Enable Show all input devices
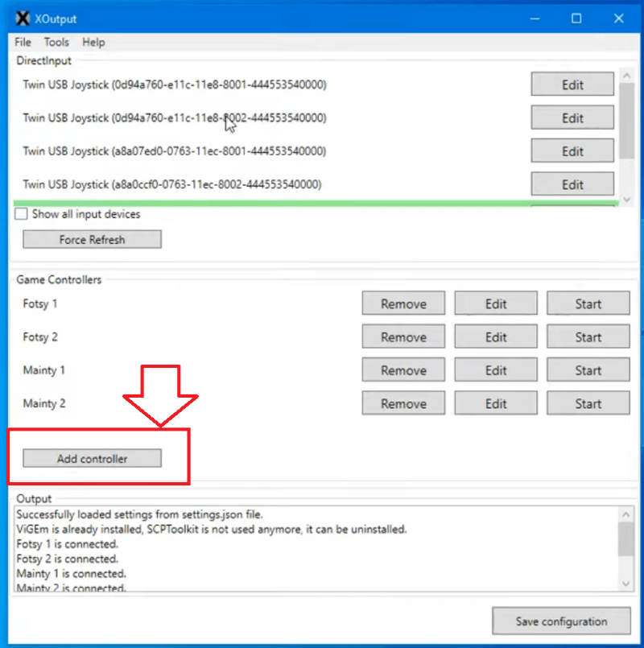Image resolution: width=644 pixels, height=648 pixels. pyautogui.click(x=20, y=213)
